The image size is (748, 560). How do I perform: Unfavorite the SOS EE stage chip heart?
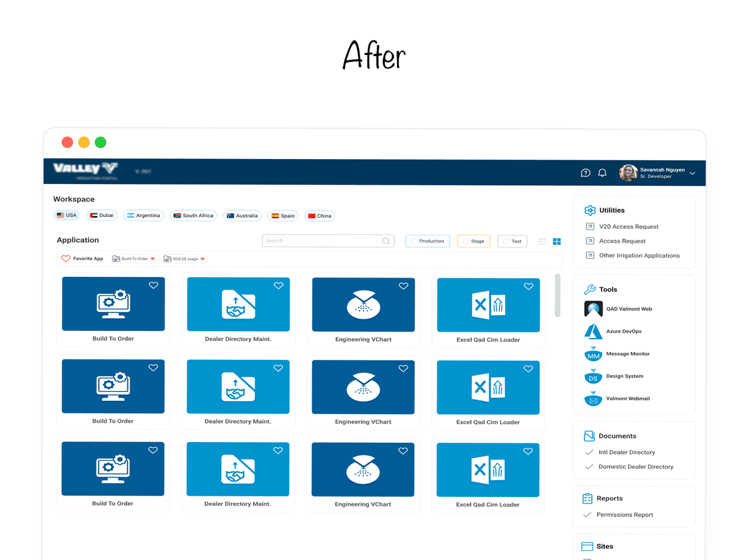pos(202,259)
